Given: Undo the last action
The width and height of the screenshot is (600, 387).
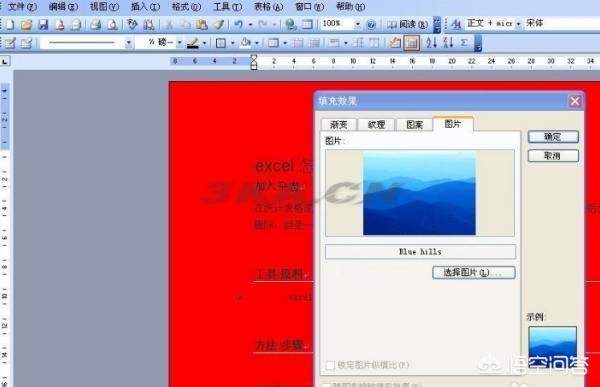Looking at the screenshot, I should 239,25.
